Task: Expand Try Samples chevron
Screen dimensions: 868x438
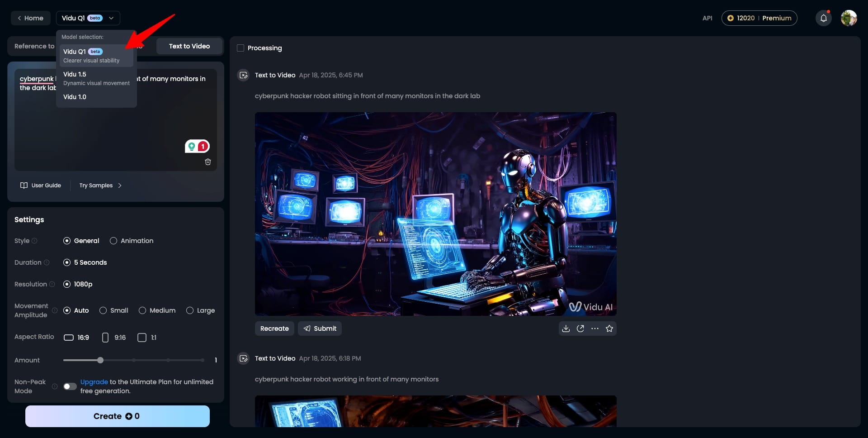Action: 120,186
